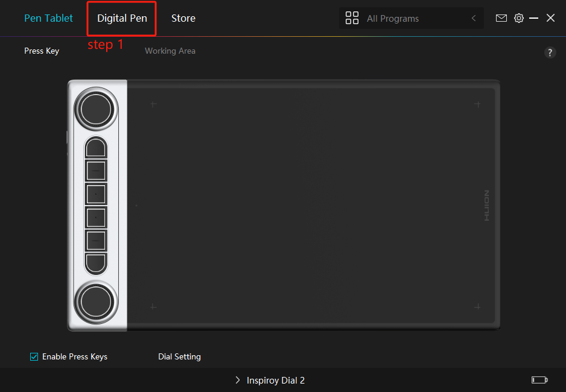Select the first rounded press key
This screenshot has width=566, height=392.
click(96, 148)
